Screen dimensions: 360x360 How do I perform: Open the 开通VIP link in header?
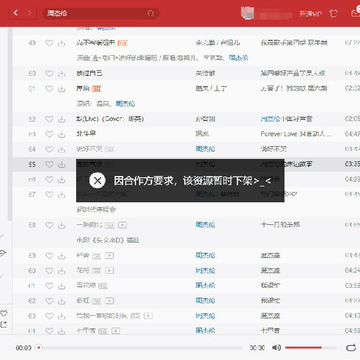pyautogui.click(x=311, y=14)
